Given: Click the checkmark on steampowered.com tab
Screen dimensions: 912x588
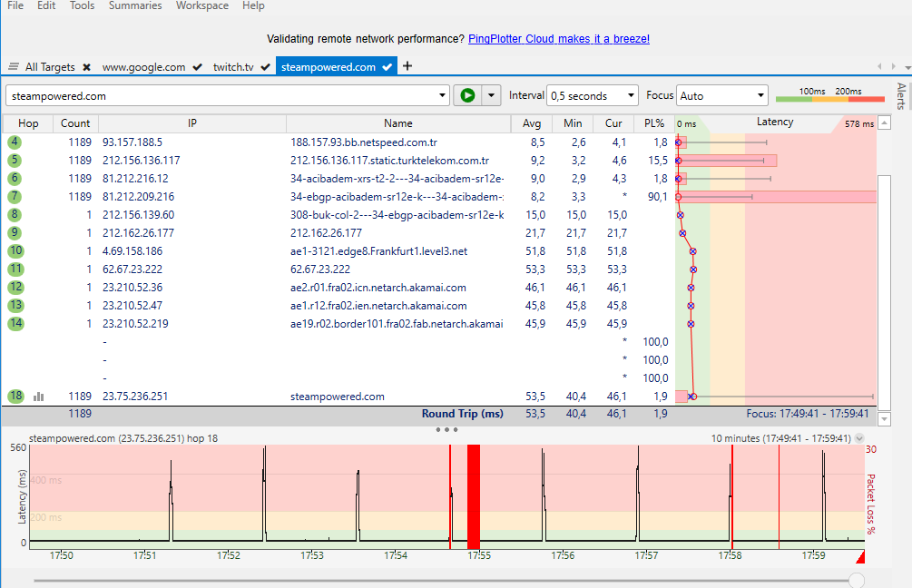Looking at the screenshot, I should click(x=387, y=67).
